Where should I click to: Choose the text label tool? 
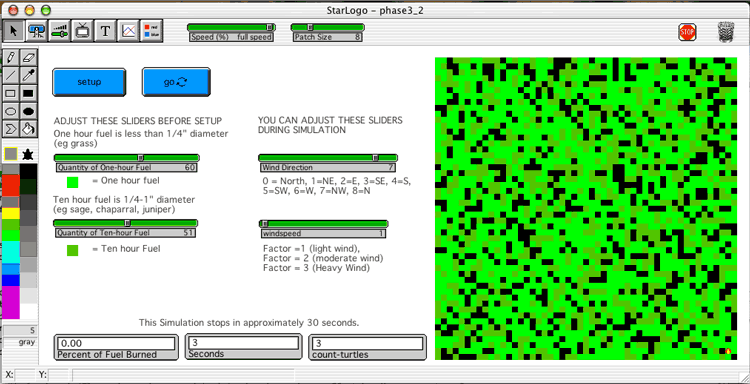tap(105, 32)
